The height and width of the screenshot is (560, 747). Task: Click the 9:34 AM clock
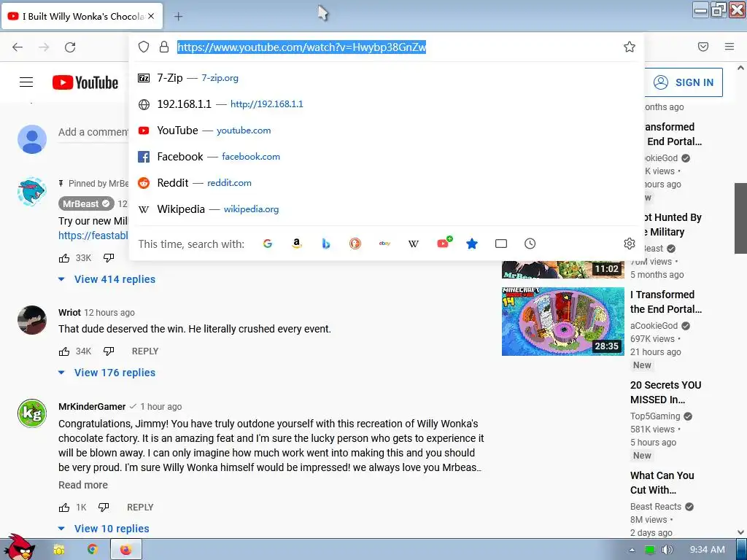[x=708, y=550]
